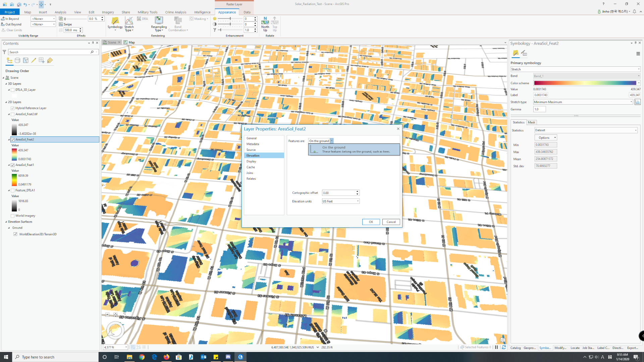Select List By Selection icon
The height and width of the screenshot is (362, 644).
coord(25,61)
